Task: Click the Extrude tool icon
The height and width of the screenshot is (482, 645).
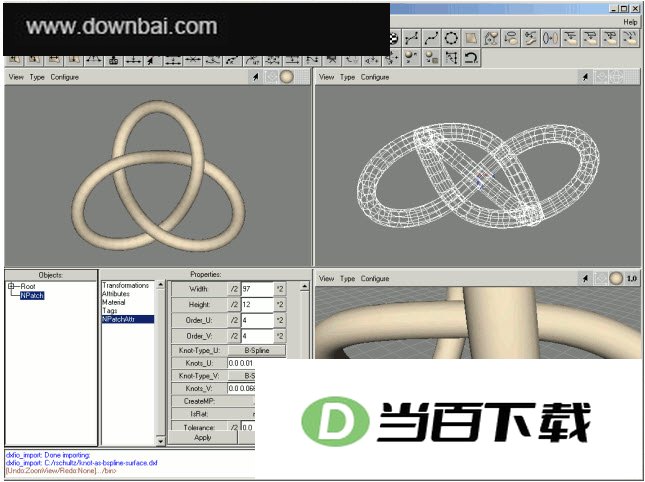Action: 511,39
